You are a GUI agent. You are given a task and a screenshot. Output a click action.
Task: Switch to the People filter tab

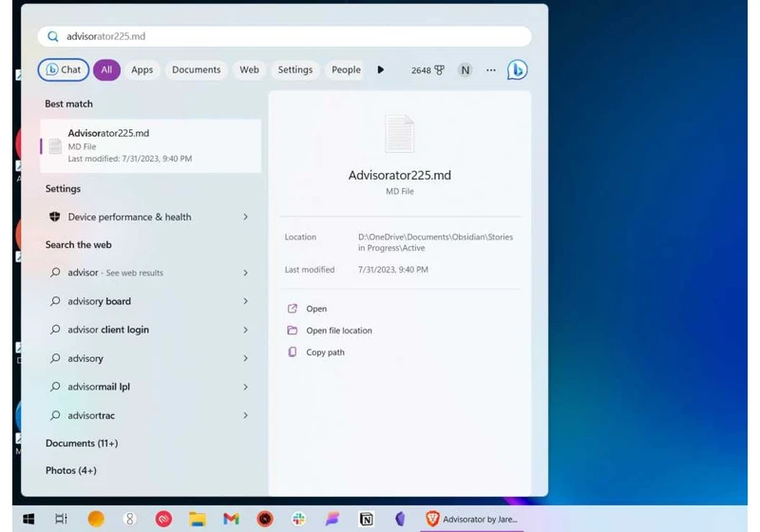point(346,69)
